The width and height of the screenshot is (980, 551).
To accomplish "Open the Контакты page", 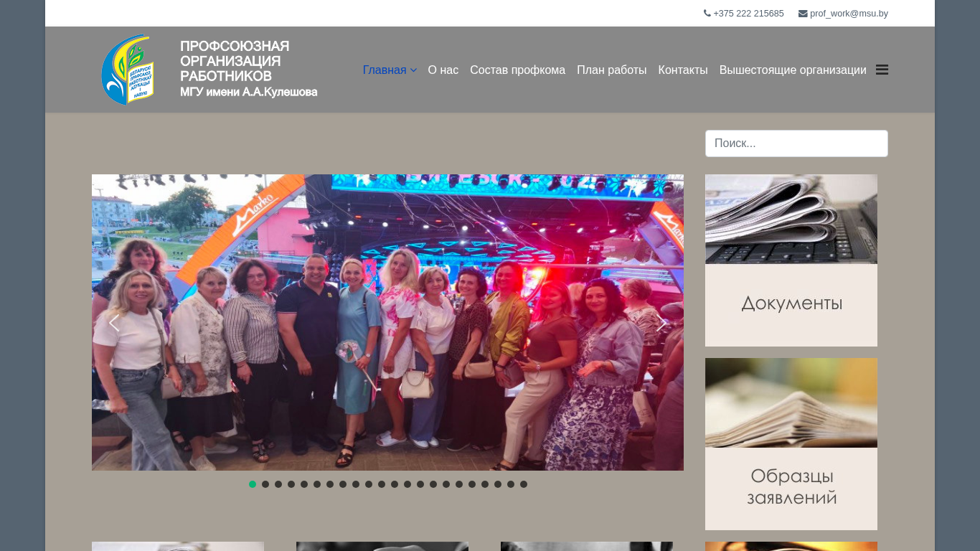I will [683, 70].
